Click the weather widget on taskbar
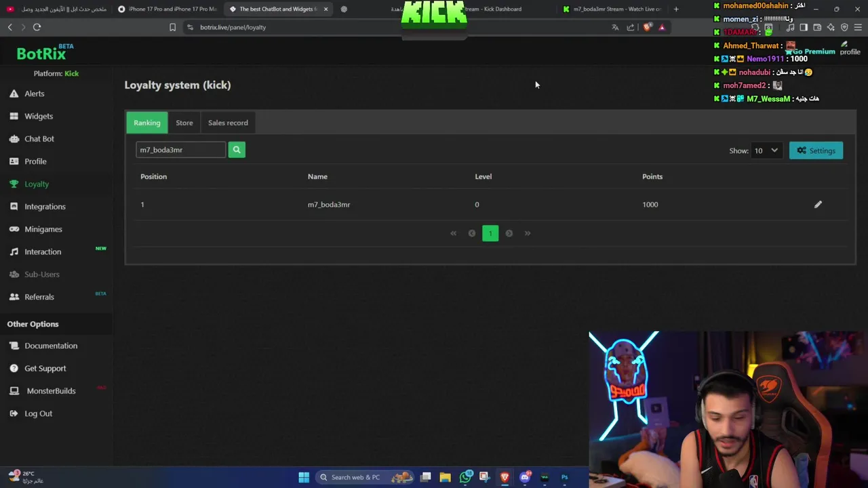The width and height of the screenshot is (868, 488). [x=26, y=477]
